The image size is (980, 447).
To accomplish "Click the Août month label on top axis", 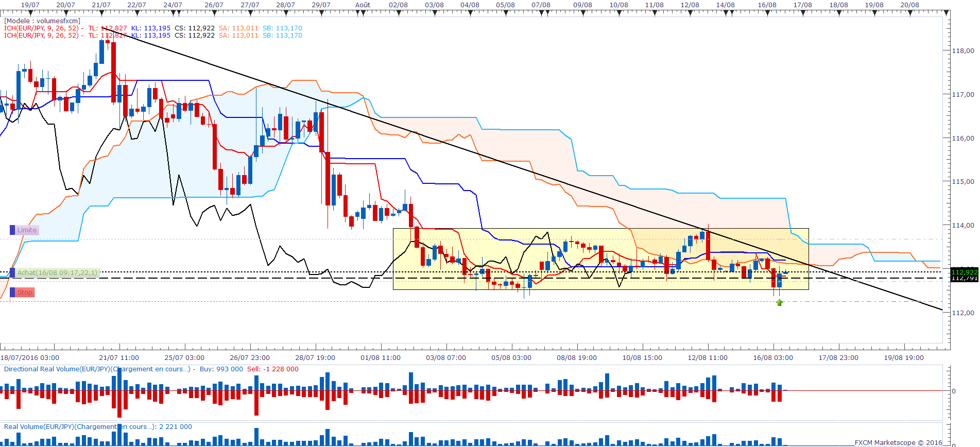I will (x=363, y=5).
